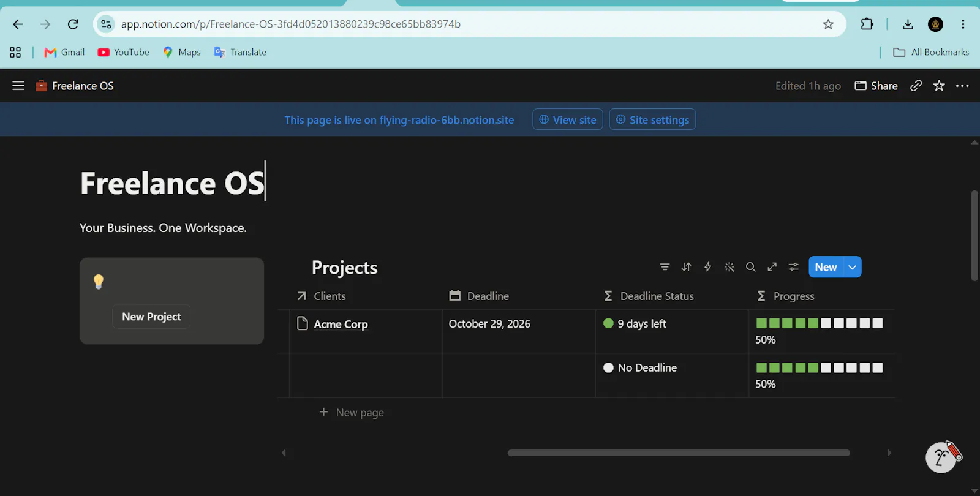
Task: Click the table scroll left arrow
Action: (284, 453)
